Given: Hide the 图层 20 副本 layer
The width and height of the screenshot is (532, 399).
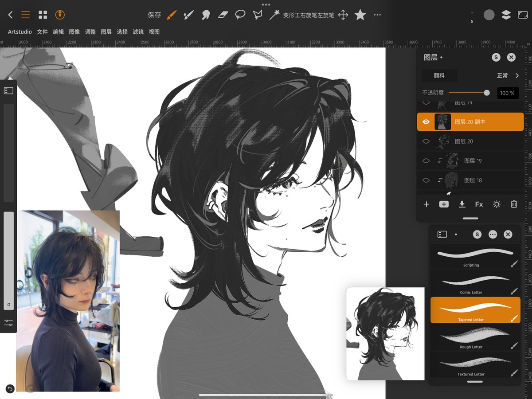Looking at the screenshot, I should click(x=426, y=122).
